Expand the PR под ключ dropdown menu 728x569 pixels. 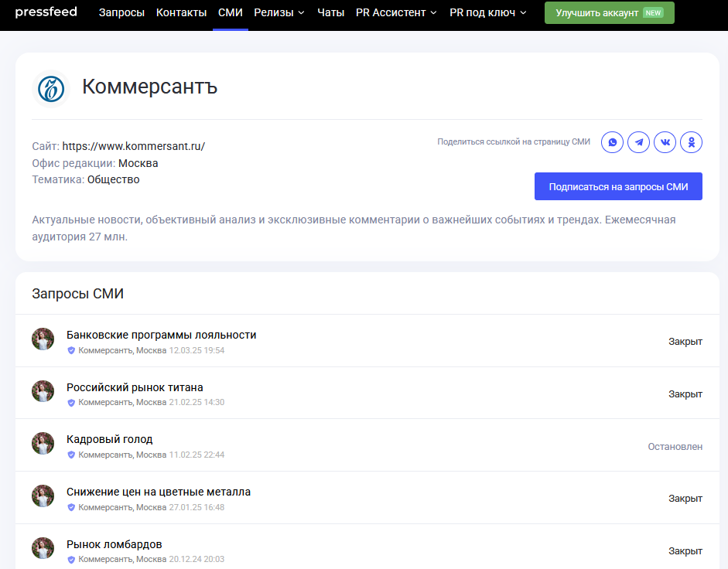tap(488, 12)
